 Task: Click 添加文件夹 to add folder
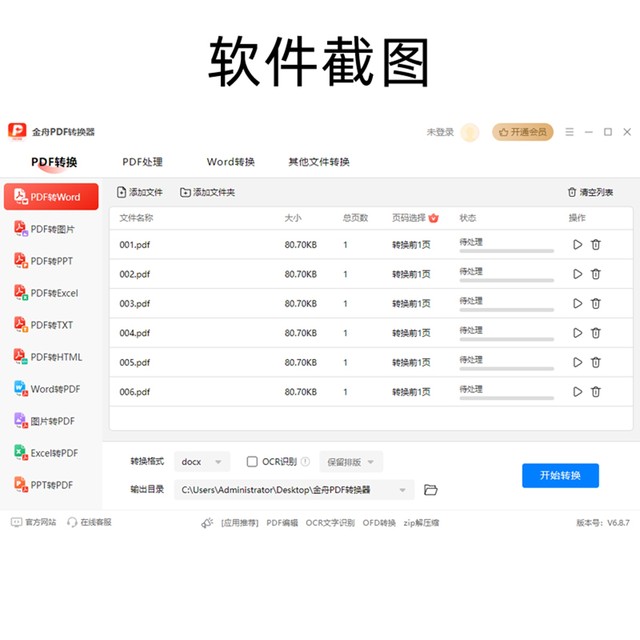(x=207, y=192)
